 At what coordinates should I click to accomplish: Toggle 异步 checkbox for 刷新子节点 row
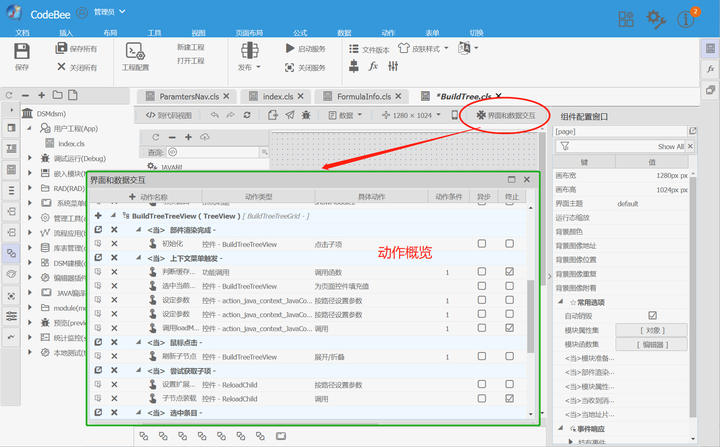(x=482, y=356)
